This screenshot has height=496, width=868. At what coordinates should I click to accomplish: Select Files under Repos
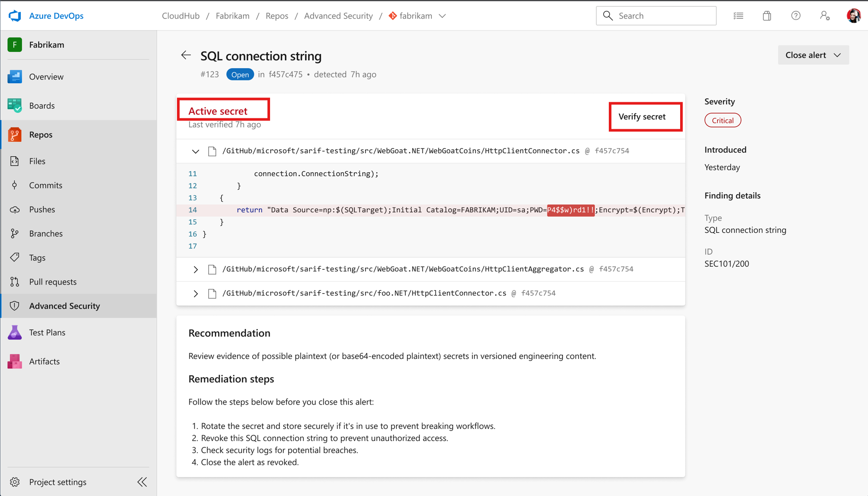[x=79, y=161]
